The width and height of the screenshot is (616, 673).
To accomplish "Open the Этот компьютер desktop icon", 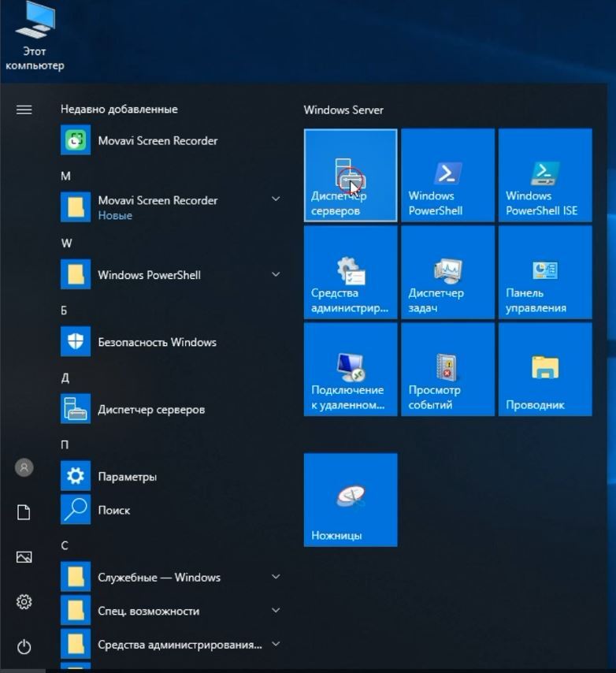I will (35, 36).
